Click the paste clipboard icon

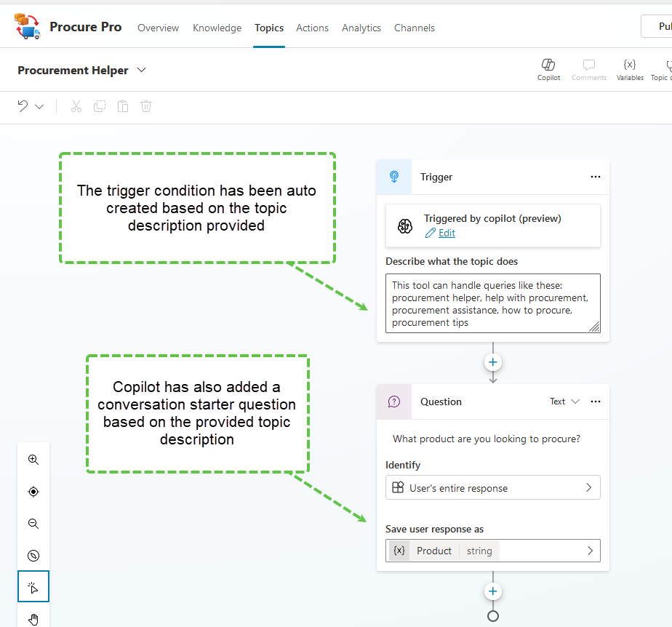123,106
